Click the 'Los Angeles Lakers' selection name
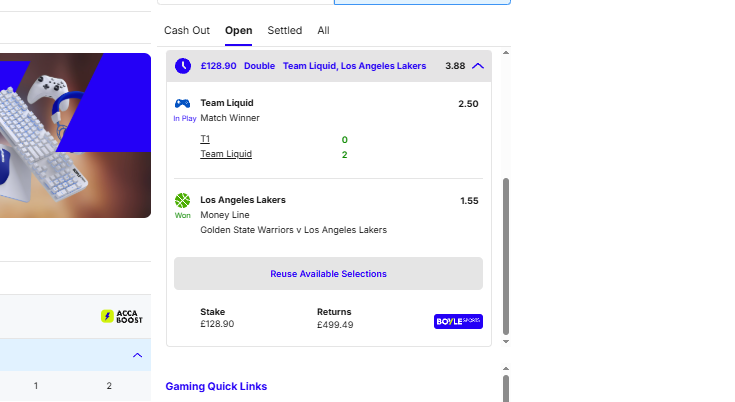The image size is (735, 402). point(243,200)
